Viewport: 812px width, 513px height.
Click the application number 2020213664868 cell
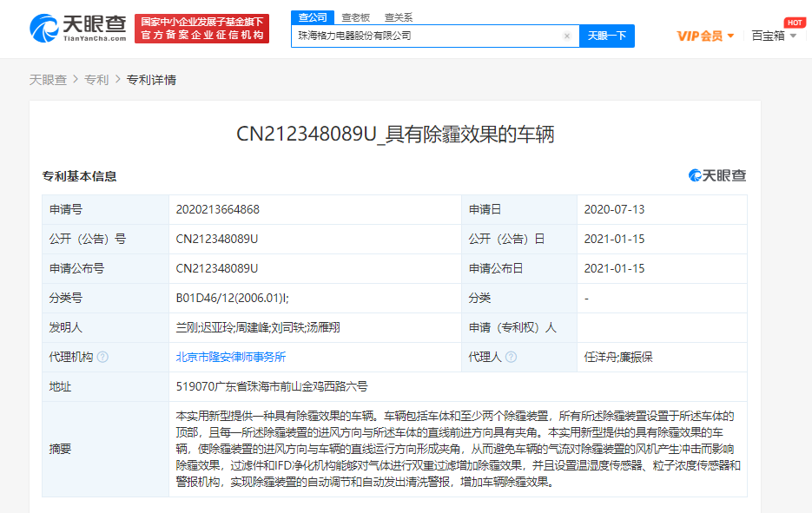[217, 209]
